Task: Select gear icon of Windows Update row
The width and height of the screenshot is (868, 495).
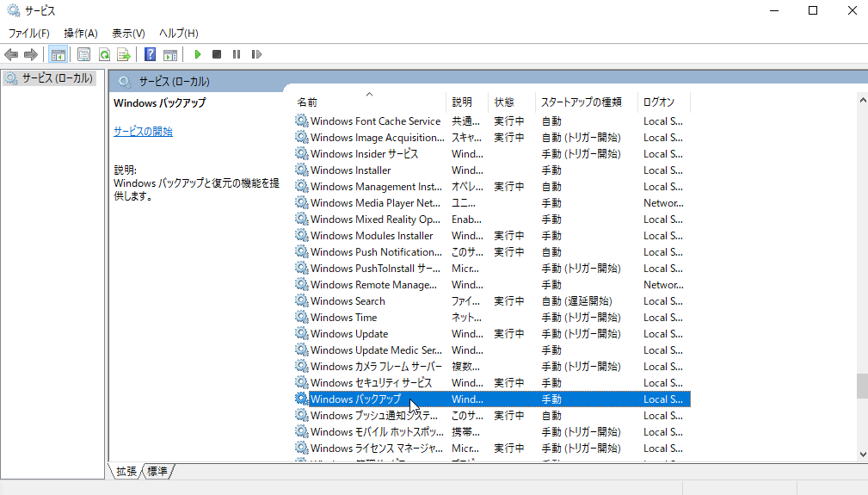Action: point(301,333)
